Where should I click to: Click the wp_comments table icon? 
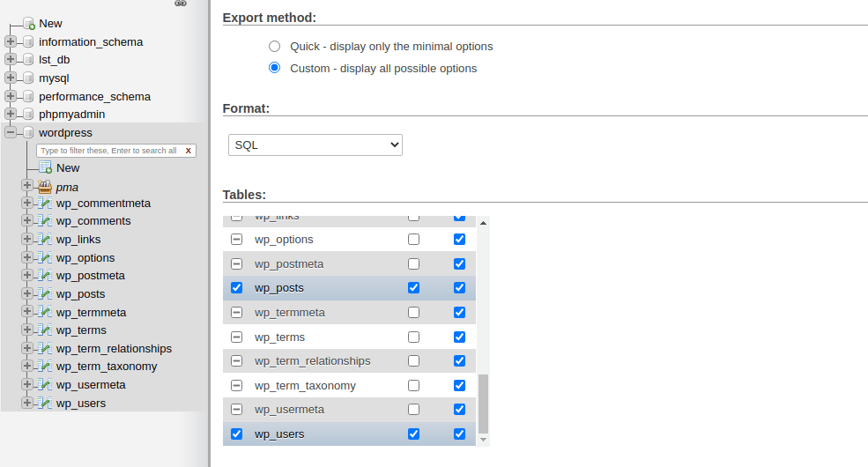pos(46,221)
